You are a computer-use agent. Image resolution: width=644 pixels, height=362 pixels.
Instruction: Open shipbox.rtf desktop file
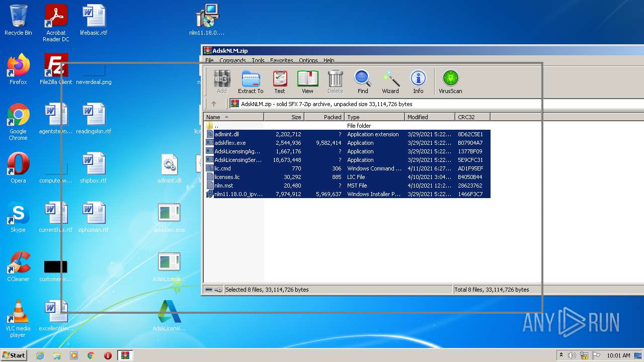point(94,168)
